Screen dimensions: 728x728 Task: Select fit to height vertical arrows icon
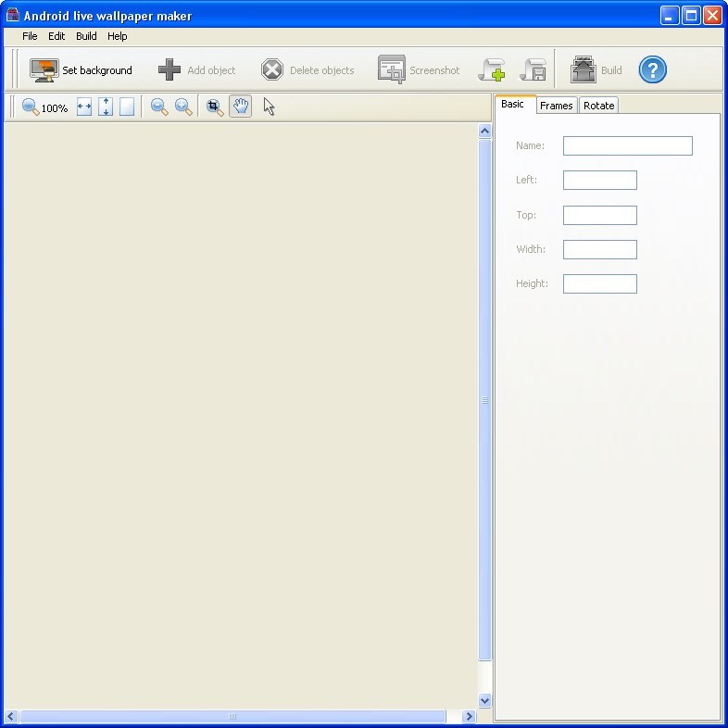[106, 107]
